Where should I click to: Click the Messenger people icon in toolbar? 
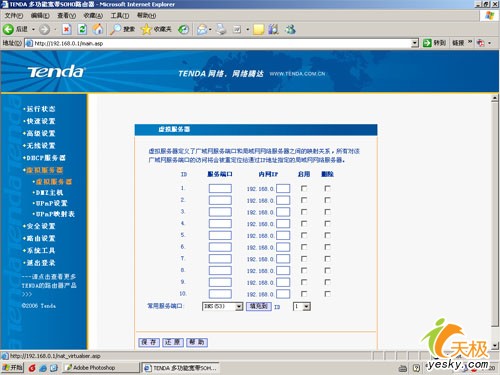(290, 29)
